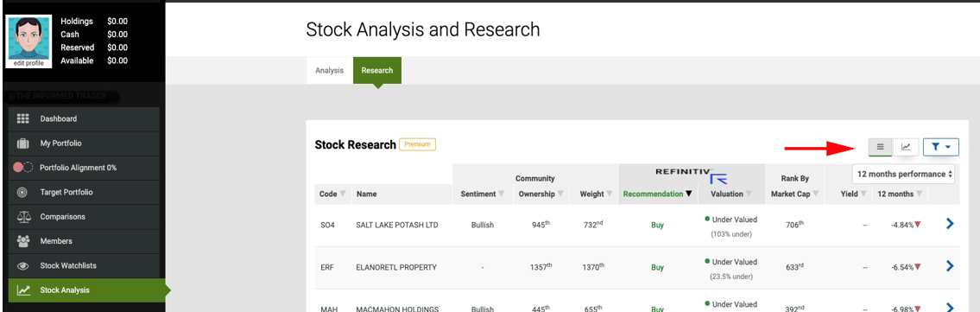Screen dimensions: 980x312
Task: Click the Name column header
Action: click(366, 194)
